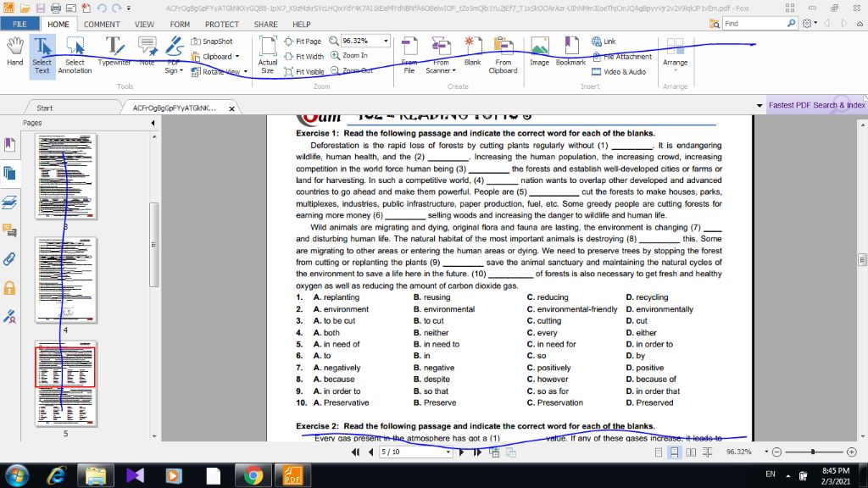Viewport: 868px width, 488px height.
Task: Open advanced search folder icon
Action: point(714,24)
